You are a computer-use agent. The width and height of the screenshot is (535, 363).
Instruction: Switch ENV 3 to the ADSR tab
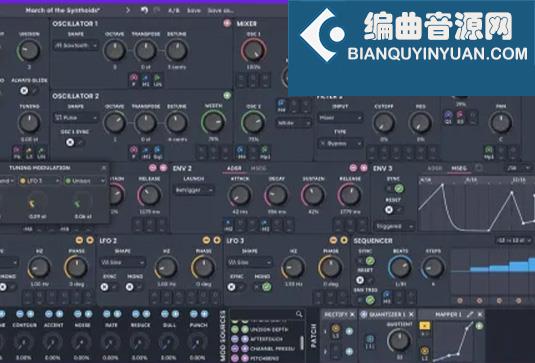[x=434, y=168]
